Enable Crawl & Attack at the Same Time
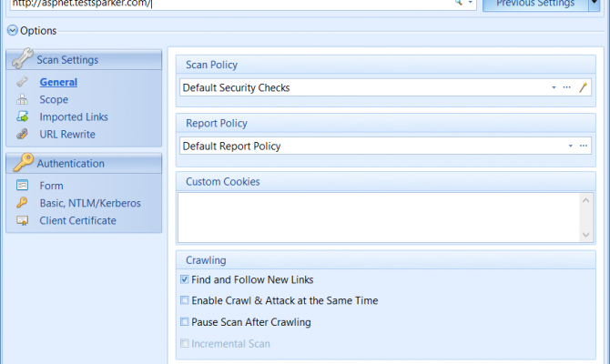 pos(185,300)
